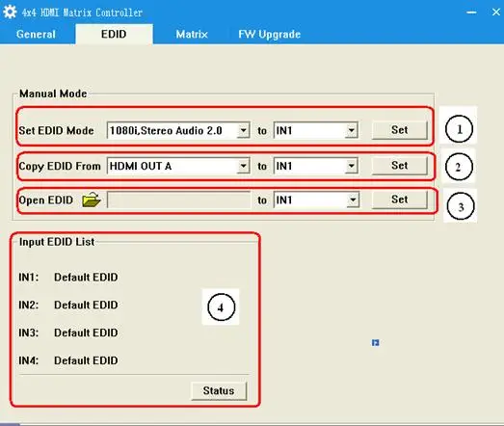Open the folder icon beside Open EDID

92,200
